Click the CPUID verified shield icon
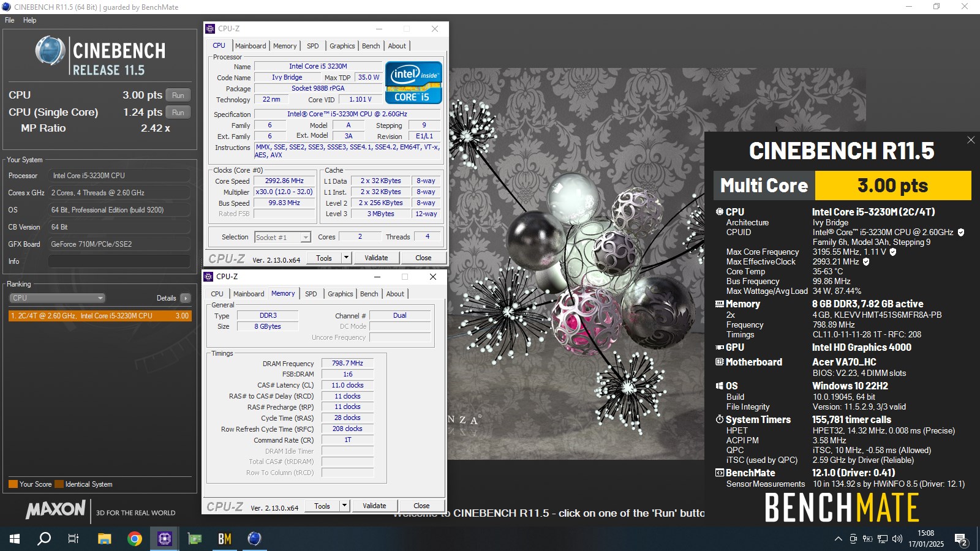 (x=961, y=233)
